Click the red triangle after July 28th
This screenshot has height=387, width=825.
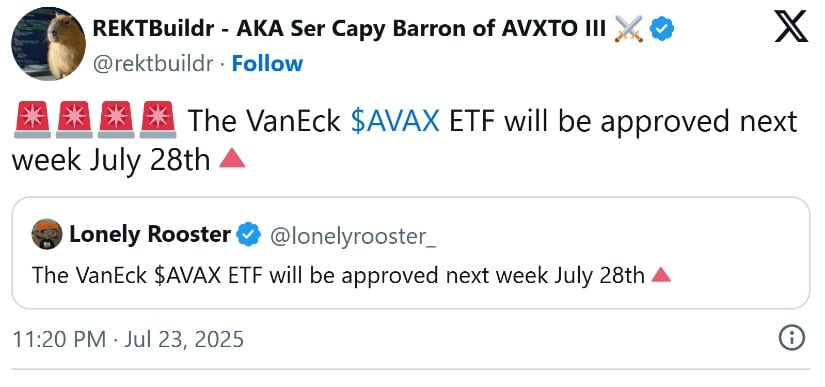point(232,158)
